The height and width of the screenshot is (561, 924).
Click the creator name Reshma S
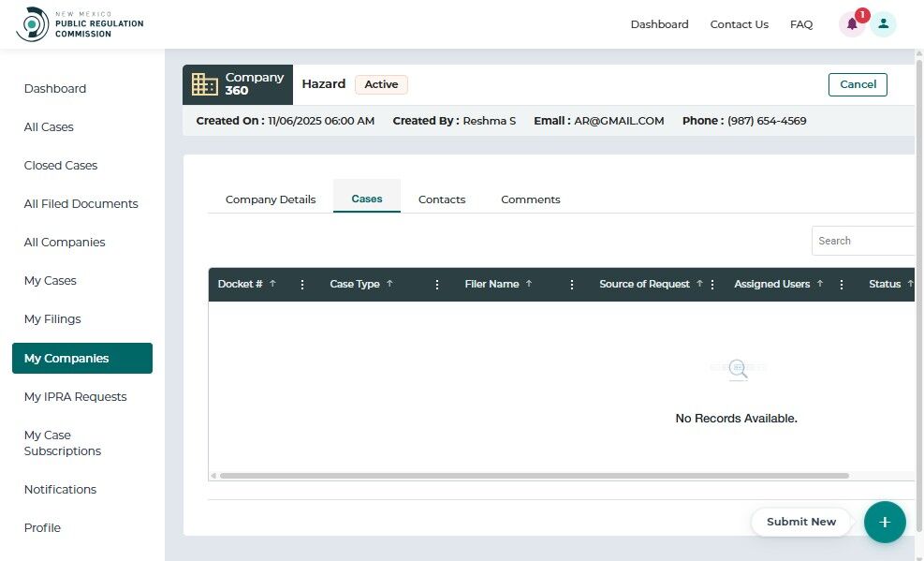tap(489, 121)
